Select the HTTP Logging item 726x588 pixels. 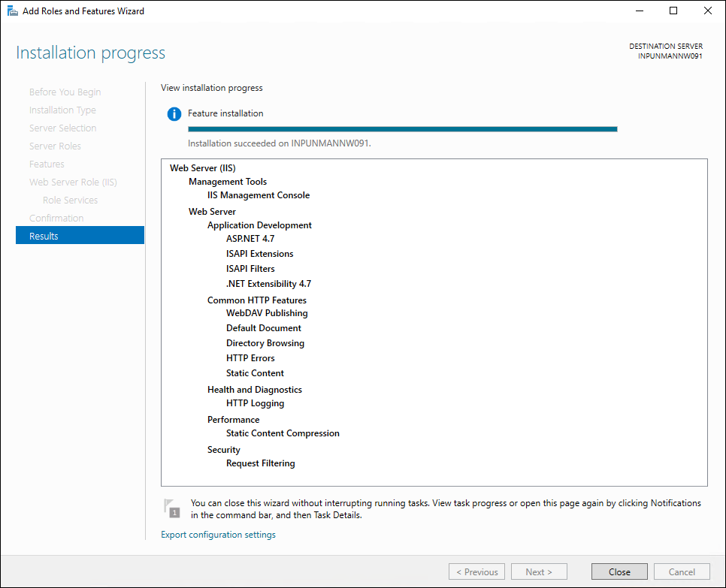[255, 403]
